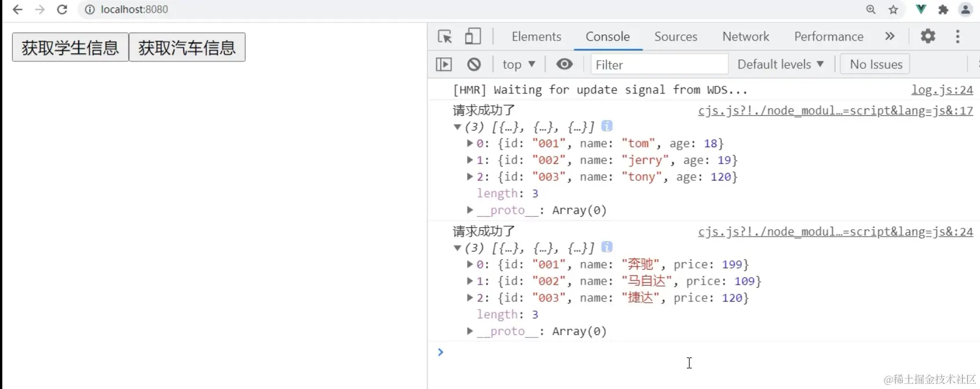Expand the tony object row
This screenshot has height=389, width=980.
[x=470, y=177]
